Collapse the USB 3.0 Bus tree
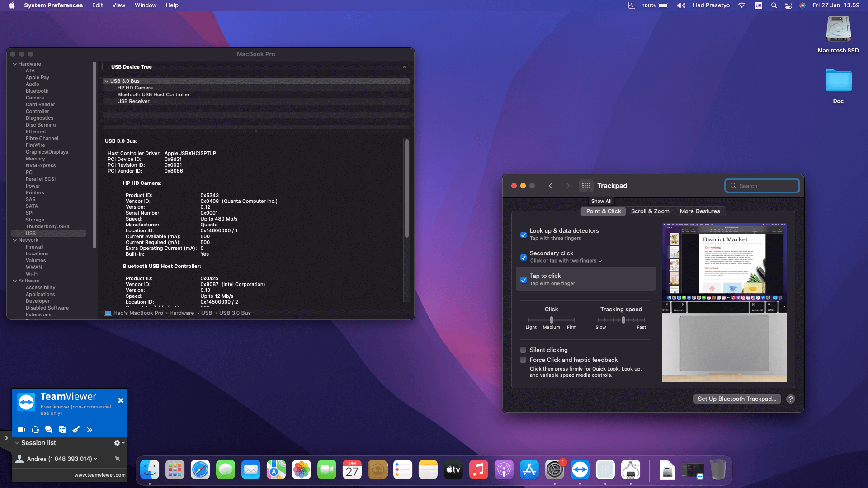 tap(106, 81)
